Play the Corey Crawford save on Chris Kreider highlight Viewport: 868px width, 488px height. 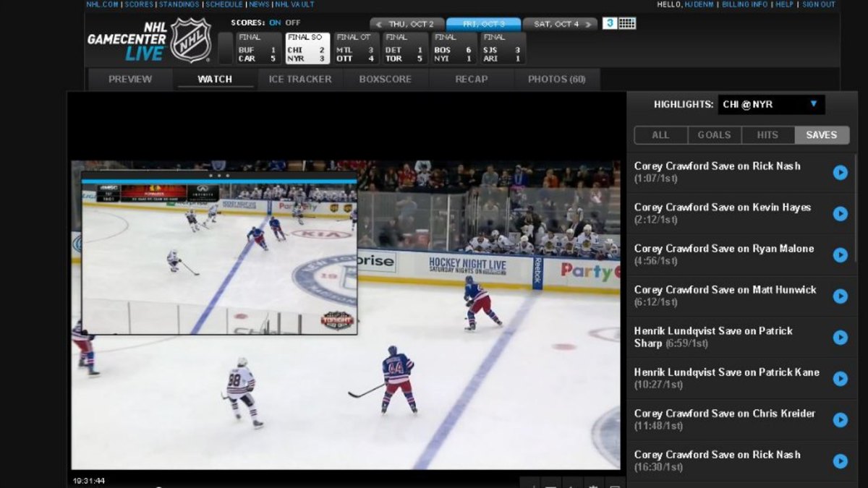coord(840,420)
